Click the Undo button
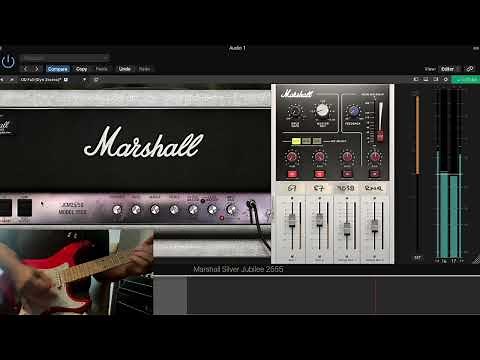480x360 pixels. (x=125, y=69)
